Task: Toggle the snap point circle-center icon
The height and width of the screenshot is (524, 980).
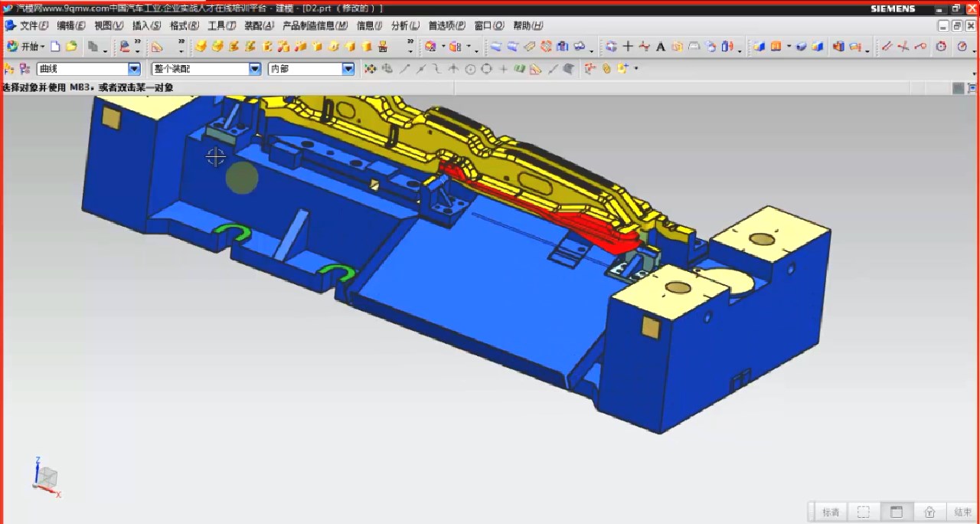Action: click(x=470, y=69)
